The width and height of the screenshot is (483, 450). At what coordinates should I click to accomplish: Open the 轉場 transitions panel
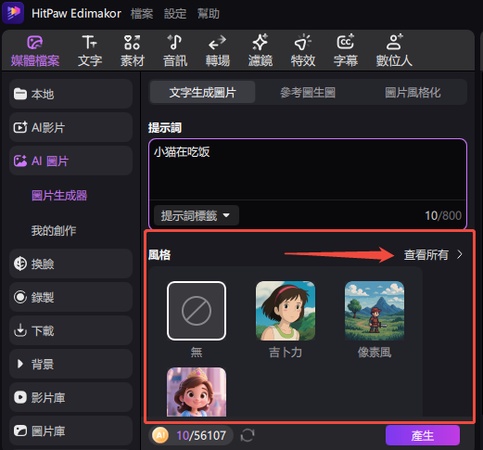click(x=218, y=51)
